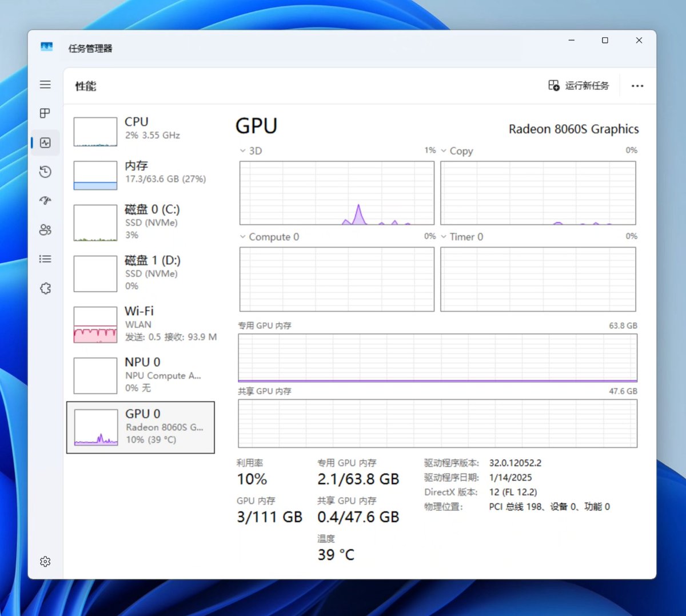Click the GPU 0 mini graph thumbnail
The width and height of the screenshot is (686, 616).
pos(96,427)
